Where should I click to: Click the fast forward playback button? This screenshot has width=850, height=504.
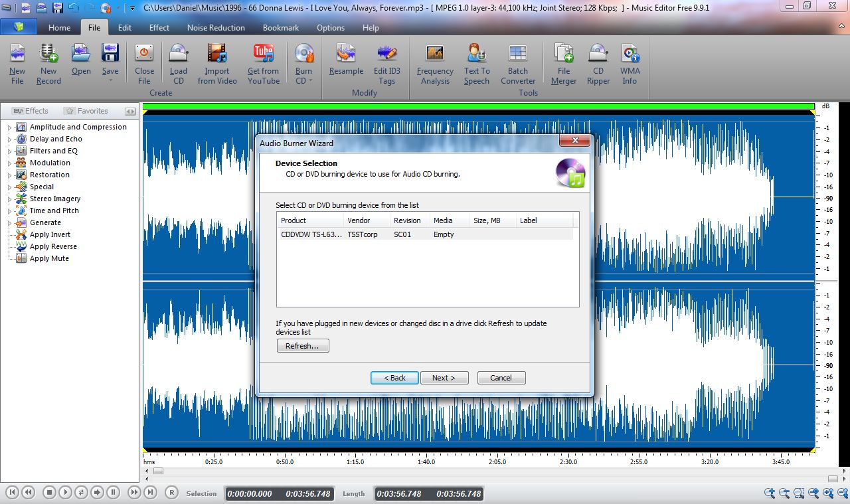tap(135, 492)
